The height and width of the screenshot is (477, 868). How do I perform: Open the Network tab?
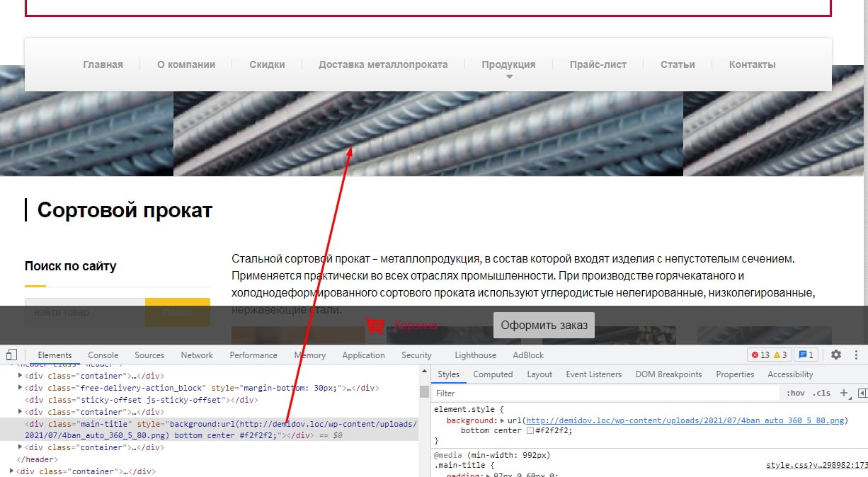point(197,355)
